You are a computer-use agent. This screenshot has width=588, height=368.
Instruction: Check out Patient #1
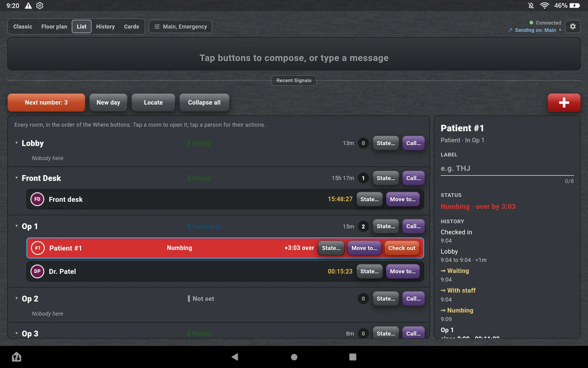[402, 248]
